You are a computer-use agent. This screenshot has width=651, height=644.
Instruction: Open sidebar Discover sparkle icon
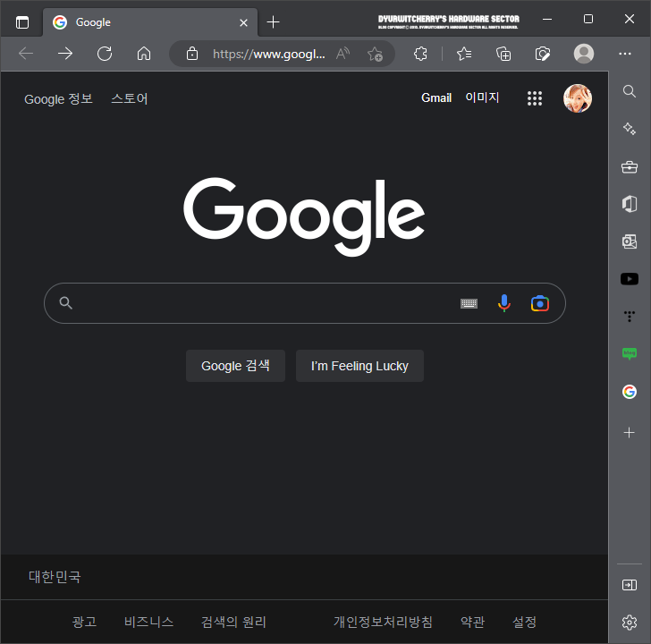pos(630,129)
